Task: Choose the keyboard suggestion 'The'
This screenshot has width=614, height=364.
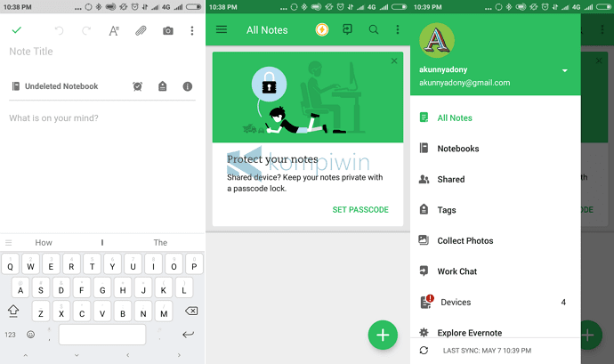Action: coord(160,243)
